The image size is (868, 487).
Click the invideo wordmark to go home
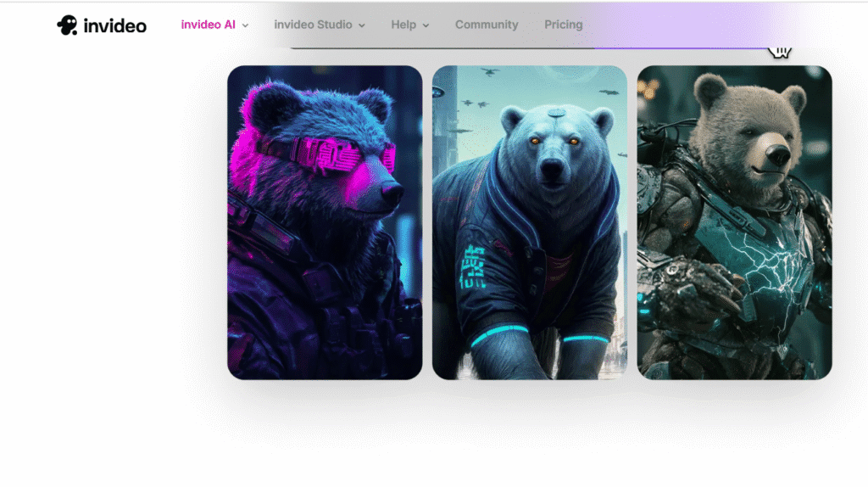click(114, 26)
